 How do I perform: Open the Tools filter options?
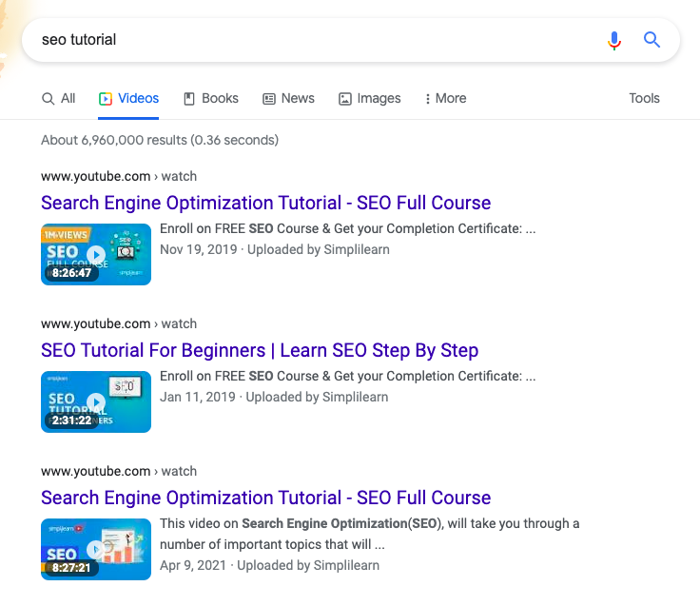[x=644, y=98]
